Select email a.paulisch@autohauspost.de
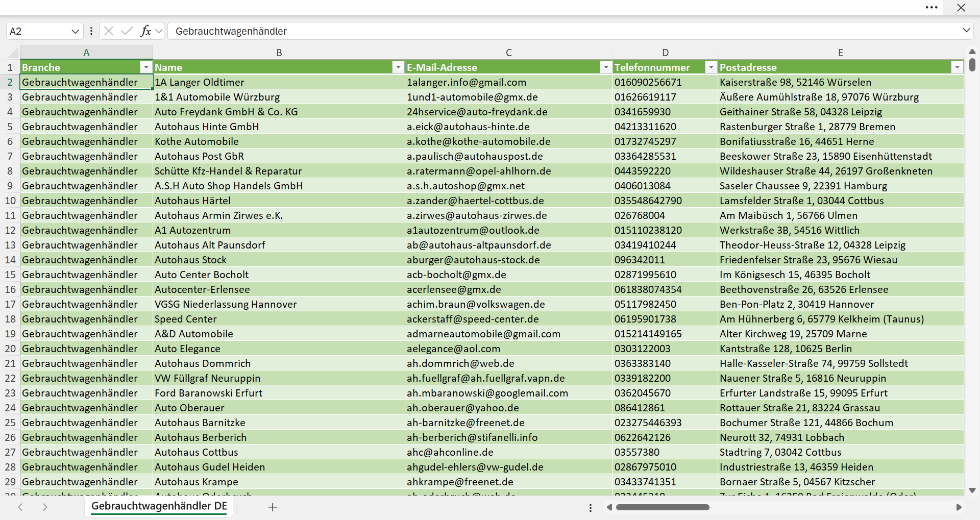The height and width of the screenshot is (520, 980). tap(509, 156)
